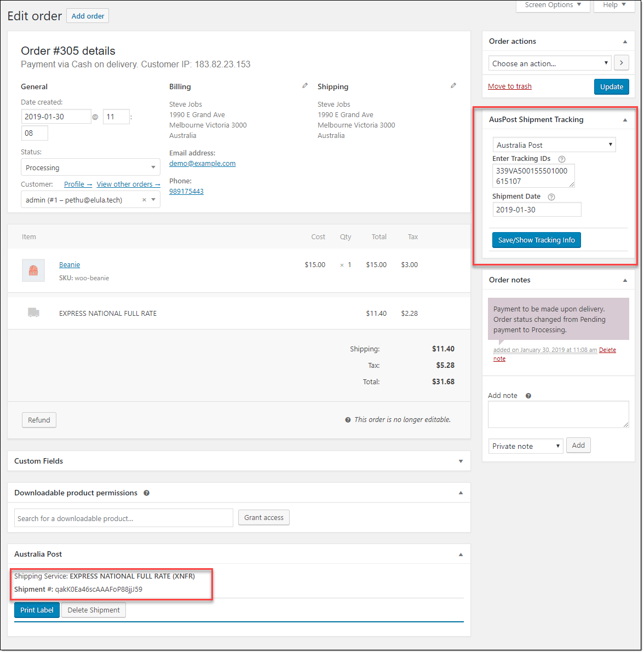Open the Choose an action dropdown
Viewport: 644px width, 653px height.
549,63
